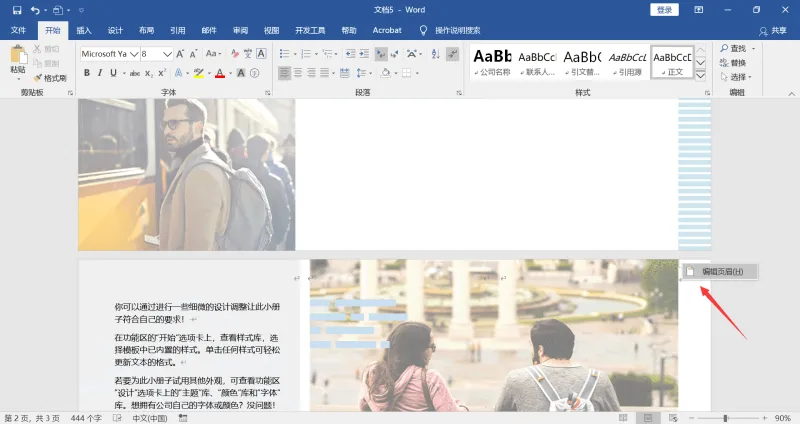This screenshot has height=424, width=800.
Task: Click the 共享 share button
Action: tap(773, 31)
